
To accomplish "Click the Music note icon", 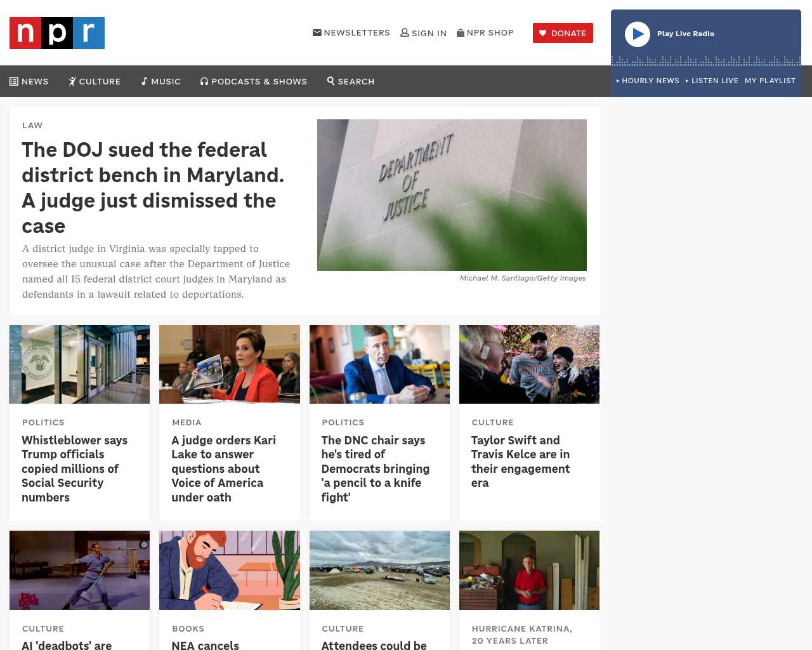I will (144, 81).
